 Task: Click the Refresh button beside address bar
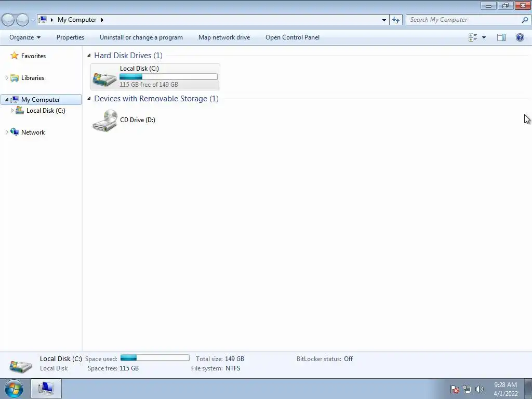395,20
